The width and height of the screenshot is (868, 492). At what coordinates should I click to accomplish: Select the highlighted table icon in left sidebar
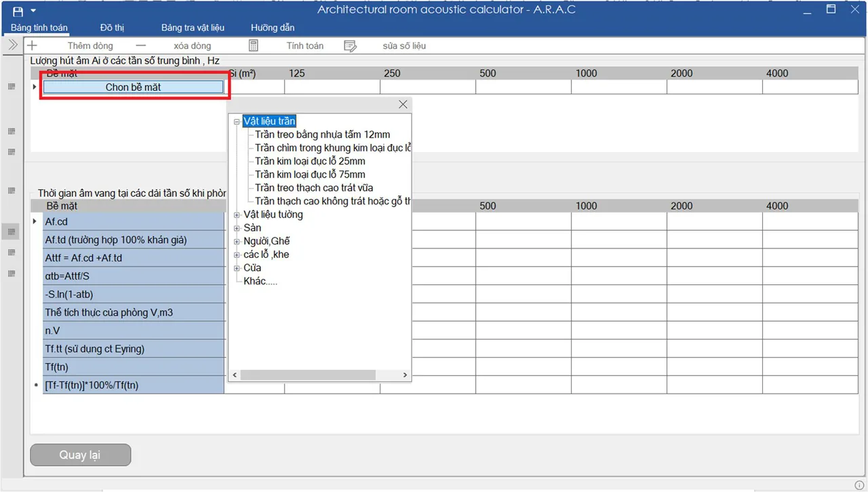pos(11,232)
